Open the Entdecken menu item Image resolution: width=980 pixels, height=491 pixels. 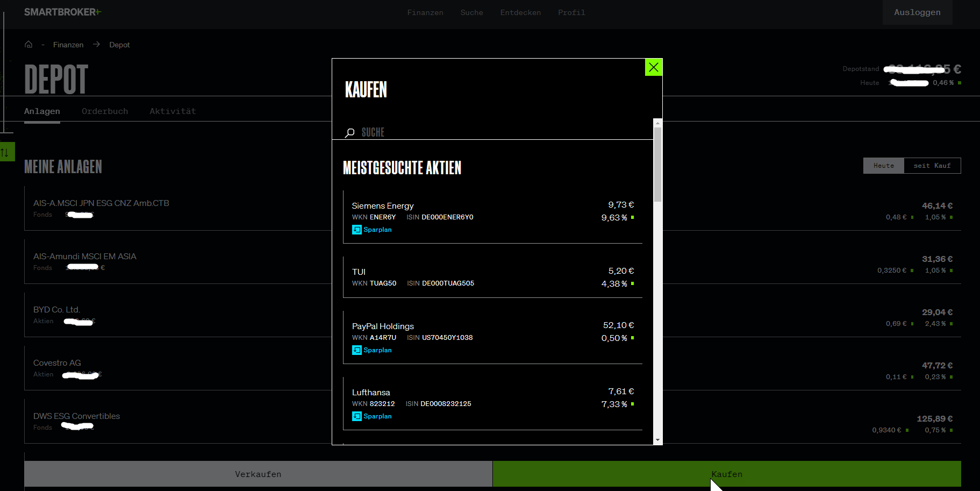pos(520,12)
